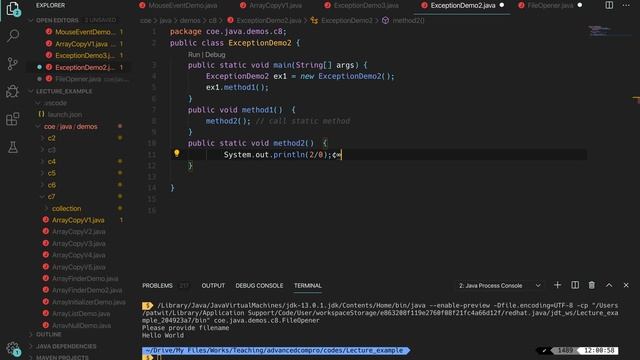Open the Extensions view icon
The image size is (640, 360).
pyautogui.click(x=13, y=119)
